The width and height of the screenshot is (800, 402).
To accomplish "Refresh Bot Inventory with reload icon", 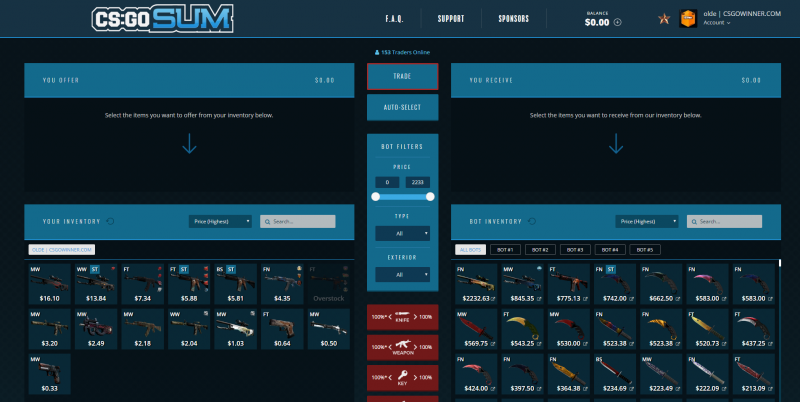I will point(532,221).
